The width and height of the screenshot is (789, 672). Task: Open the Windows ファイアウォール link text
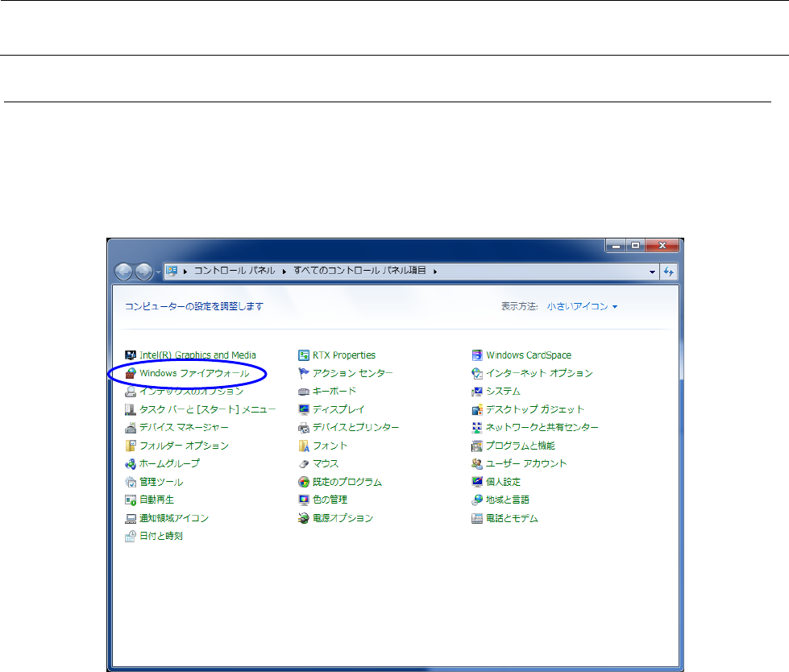[194, 373]
